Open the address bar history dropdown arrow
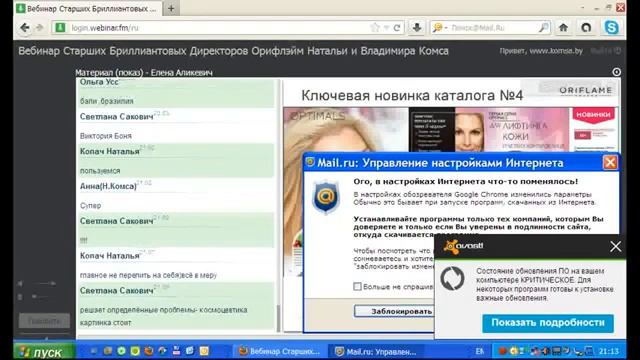640x360 pixels. 386,28
